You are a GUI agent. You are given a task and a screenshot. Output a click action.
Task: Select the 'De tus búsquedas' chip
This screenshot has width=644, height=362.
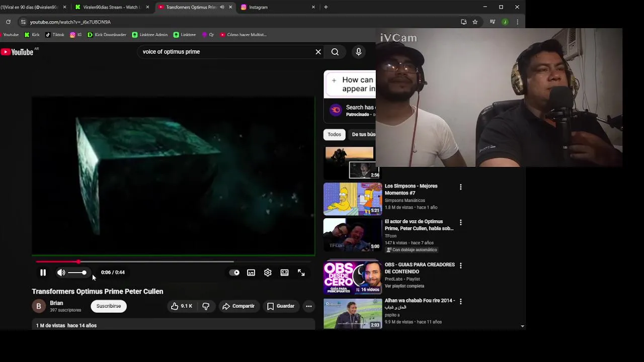click(363, 134)
